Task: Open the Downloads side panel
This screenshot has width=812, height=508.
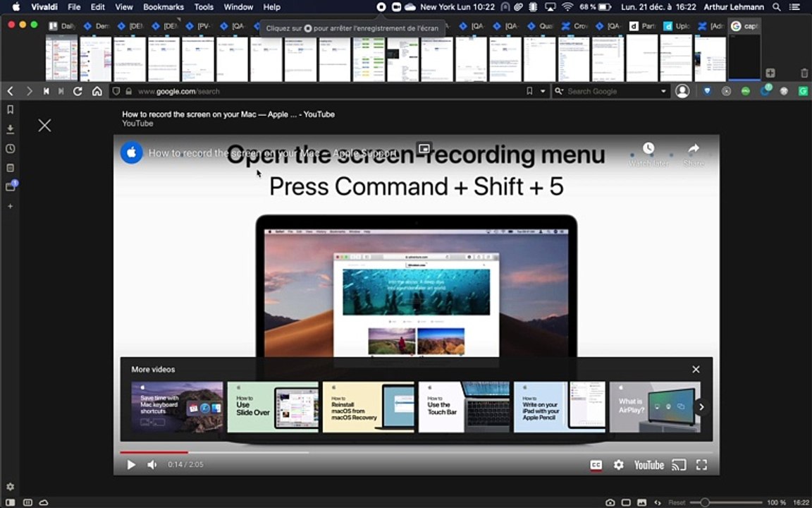Action: tap(11, 128)
